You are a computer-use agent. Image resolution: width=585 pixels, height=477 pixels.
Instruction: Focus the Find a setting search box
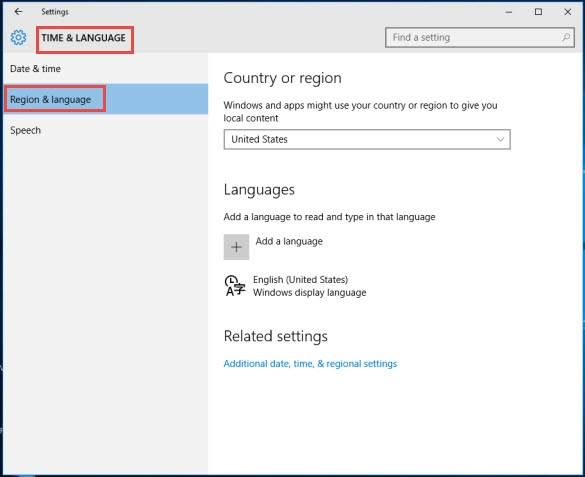(x=479, y=37)
